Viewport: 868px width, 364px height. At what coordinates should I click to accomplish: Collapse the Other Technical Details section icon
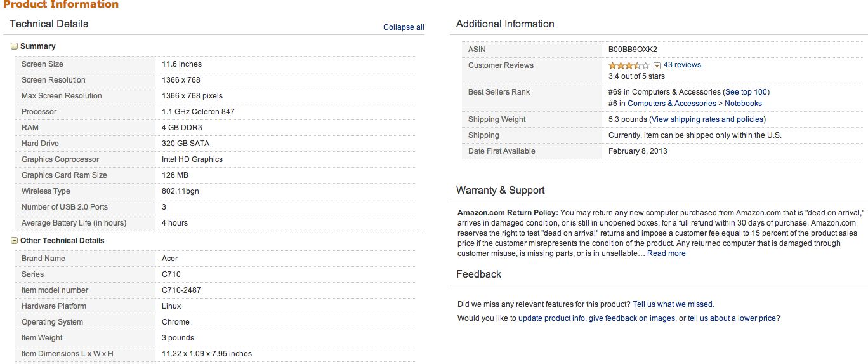[14, 241]
